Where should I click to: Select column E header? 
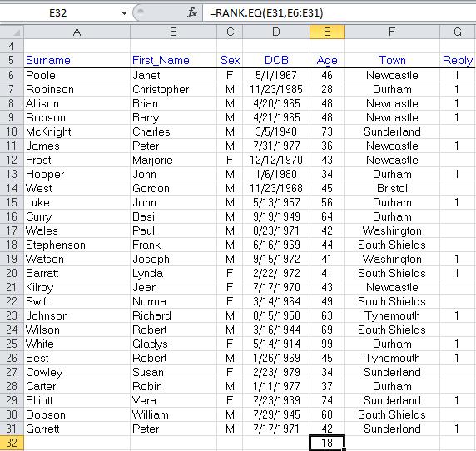(x=327, y=32)
